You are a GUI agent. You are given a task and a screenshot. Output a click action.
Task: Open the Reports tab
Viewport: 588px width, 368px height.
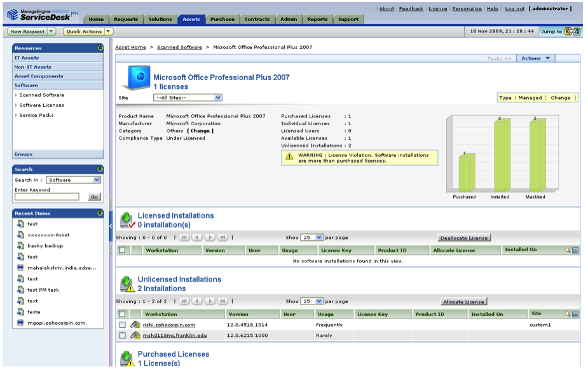(x=317, y=19)
